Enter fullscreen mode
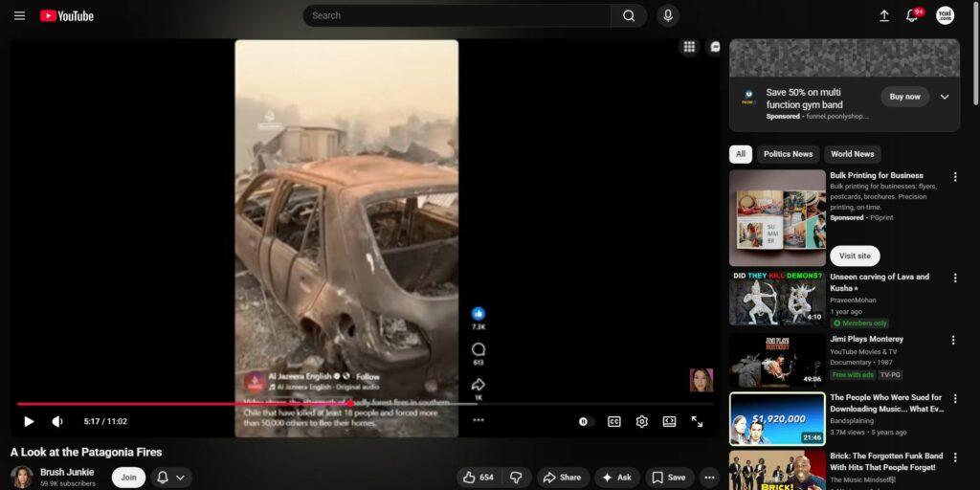The width and height of the screenshot is (980, 490). [697, 421]
